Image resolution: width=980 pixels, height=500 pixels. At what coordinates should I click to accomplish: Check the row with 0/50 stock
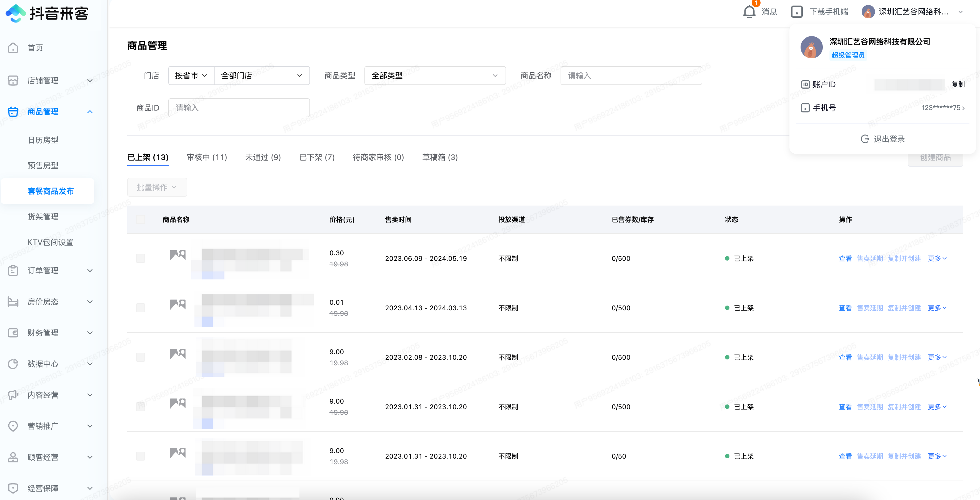[x=140, y=456]
